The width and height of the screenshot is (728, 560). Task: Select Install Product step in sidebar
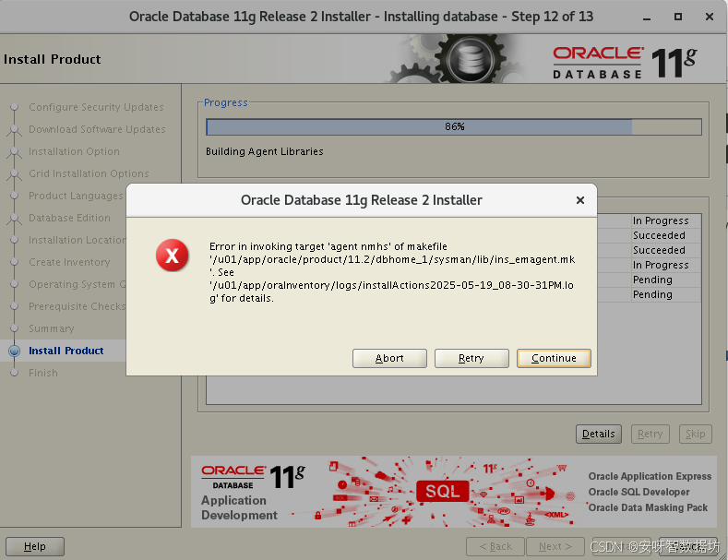(x=66, y=351)
